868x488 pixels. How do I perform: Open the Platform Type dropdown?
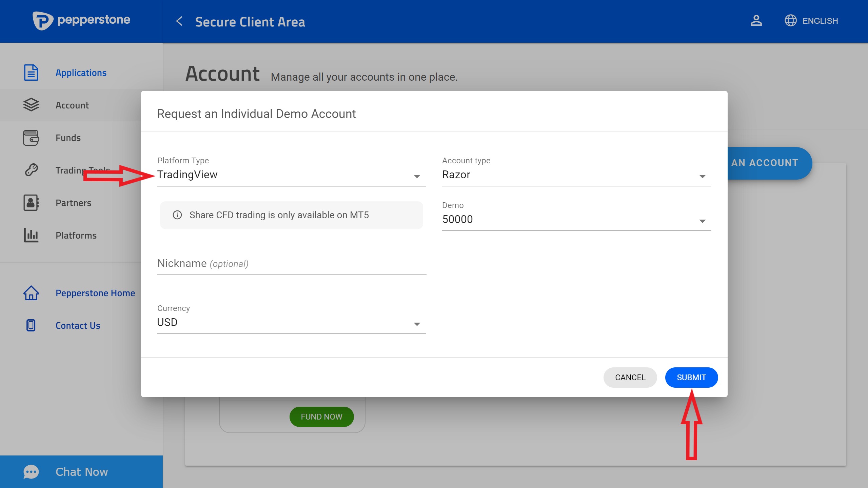(x=291, y=175)
